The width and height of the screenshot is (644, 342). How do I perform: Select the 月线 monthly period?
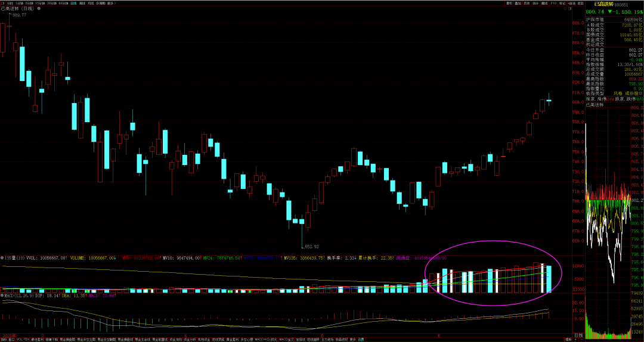click(91, 4)
